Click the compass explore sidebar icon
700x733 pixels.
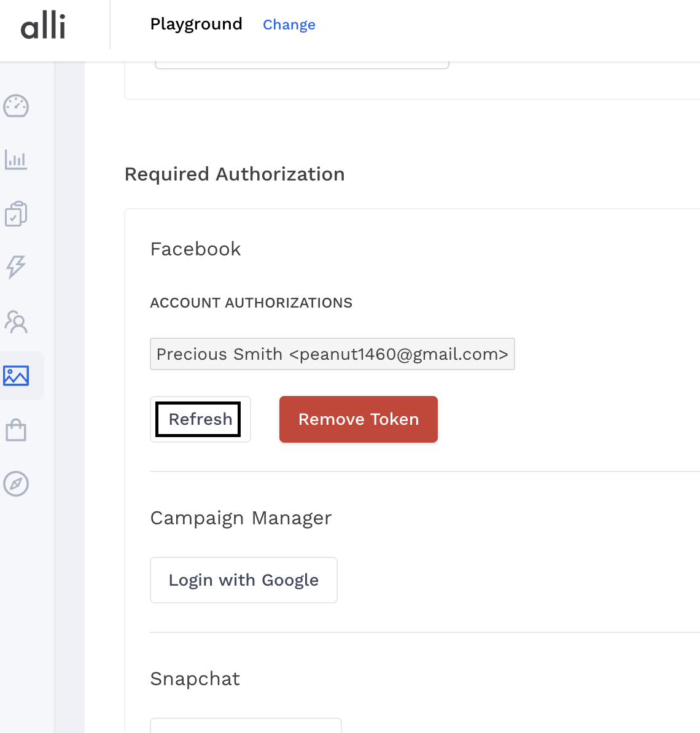[16, 484]
